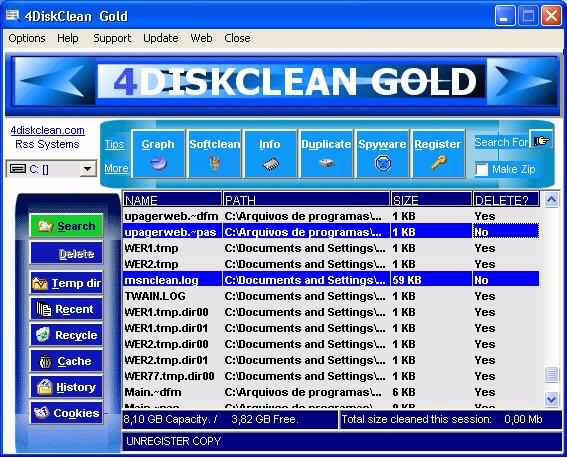The image size is (567, 458).
Task: Click the green Search button
Action: (x=67, y=226)
